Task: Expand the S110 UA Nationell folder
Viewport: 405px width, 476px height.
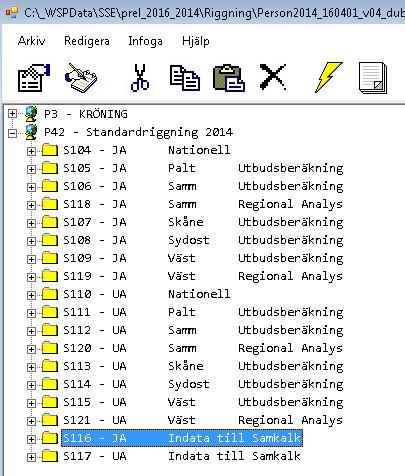Action: click(31, 295)
